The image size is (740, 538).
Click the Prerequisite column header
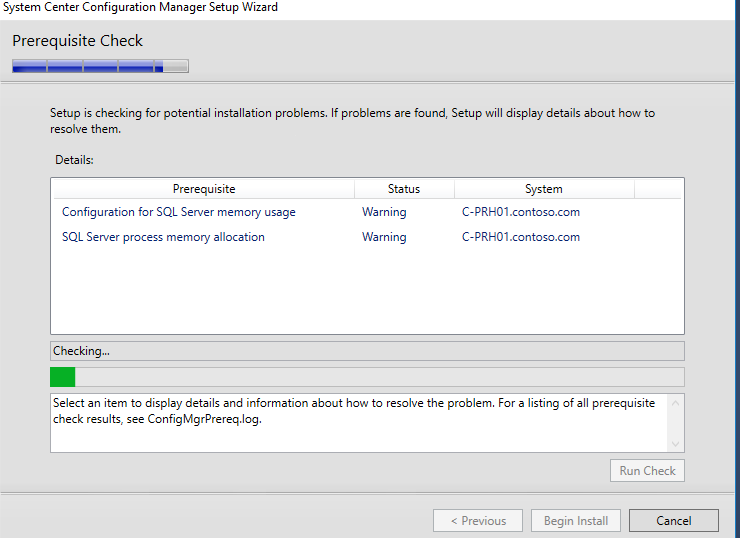click(x=204, y=189)
